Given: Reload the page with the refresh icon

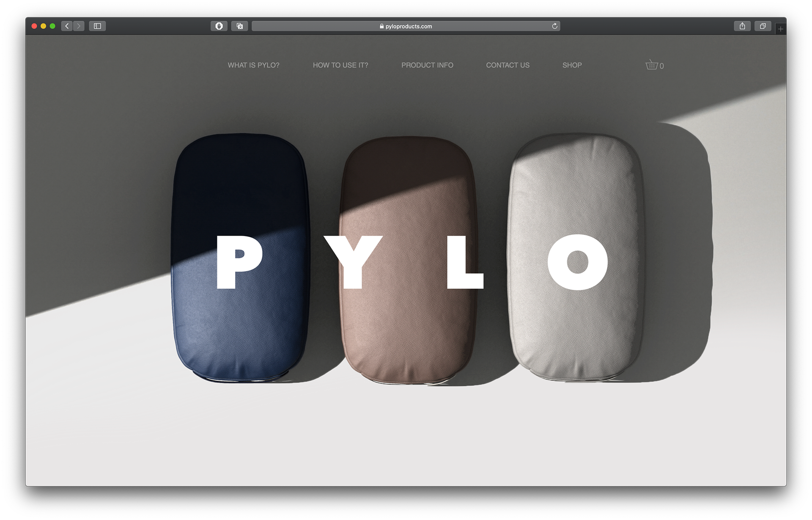Looking at the screenshot, I should click(554, 26).
